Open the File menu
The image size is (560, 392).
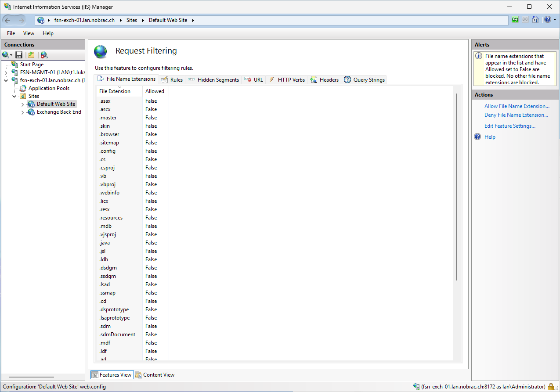click(11, 33)
